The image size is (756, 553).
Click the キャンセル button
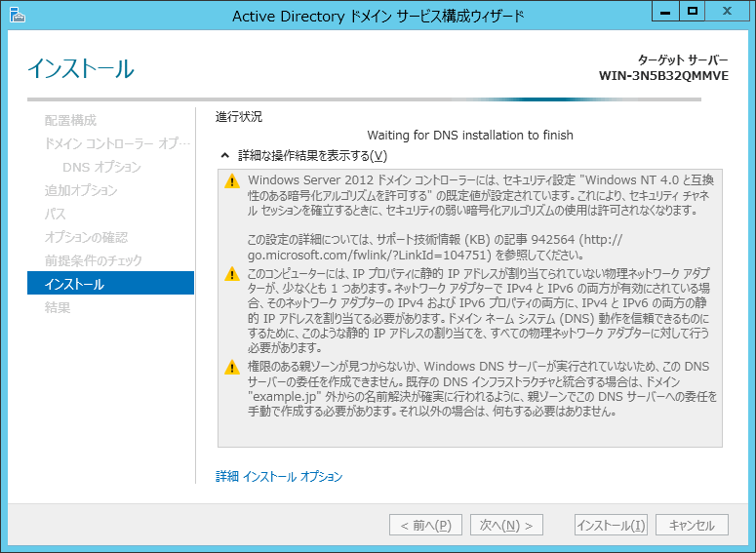[692, 525]
